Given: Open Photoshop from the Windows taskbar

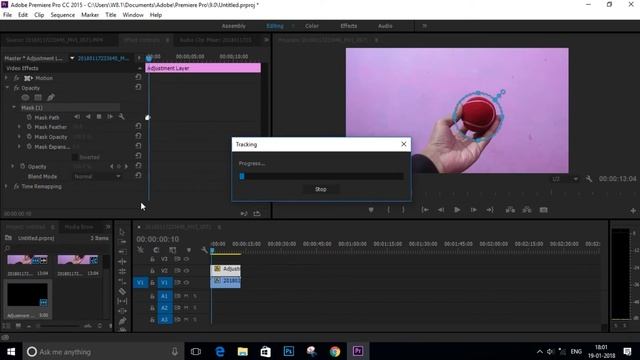Looking at the screenshot, I should click(289, 351).
